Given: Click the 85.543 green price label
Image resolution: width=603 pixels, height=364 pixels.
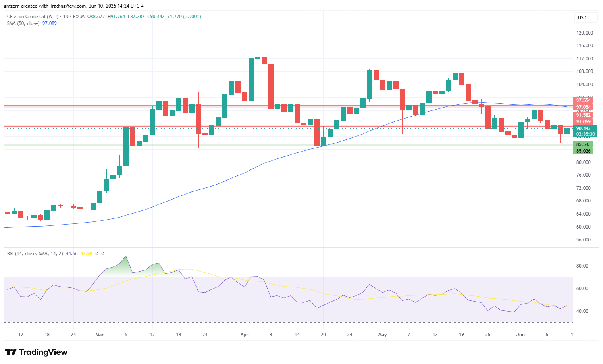Looking at the screenshot, I should tap(584, 144).
